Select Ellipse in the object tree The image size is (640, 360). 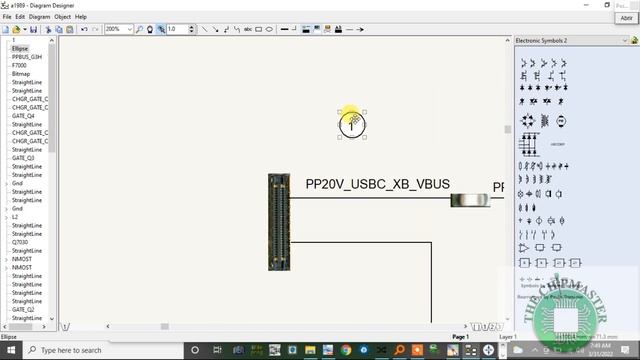tap(20, 49)
